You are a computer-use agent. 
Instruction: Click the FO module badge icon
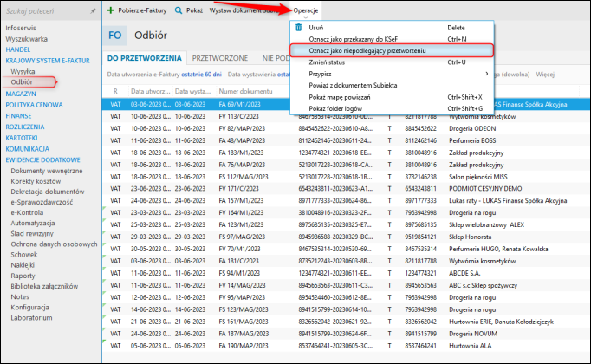[x=115, y=36]
